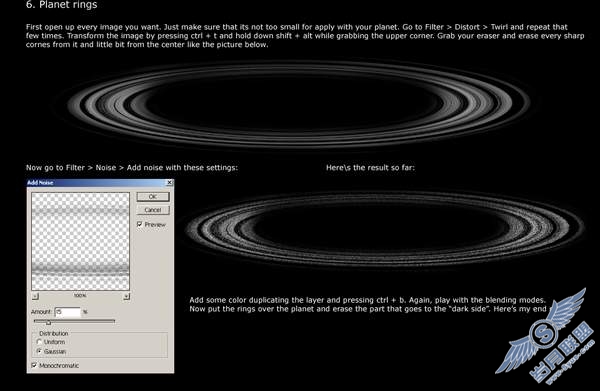
Task: Click the smooth planet rings image at top
Action: point(299,104)
